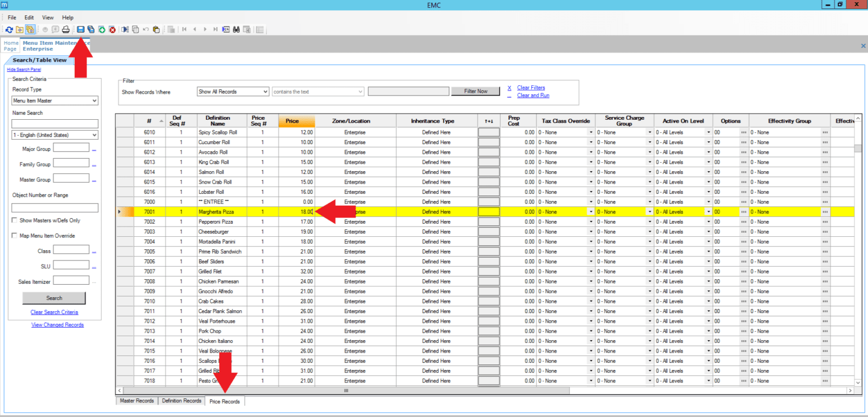Click the Name Search input field
868x417 pixels.
(x=55, y=123)
